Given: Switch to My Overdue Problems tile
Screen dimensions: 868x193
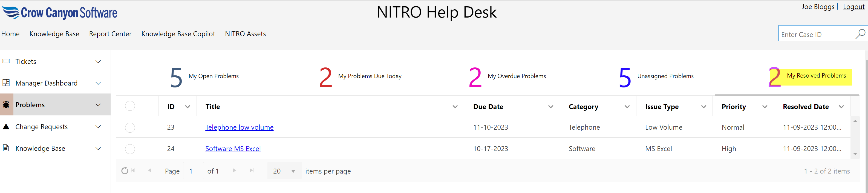Looking at the screenshot, I should (507, 76).
